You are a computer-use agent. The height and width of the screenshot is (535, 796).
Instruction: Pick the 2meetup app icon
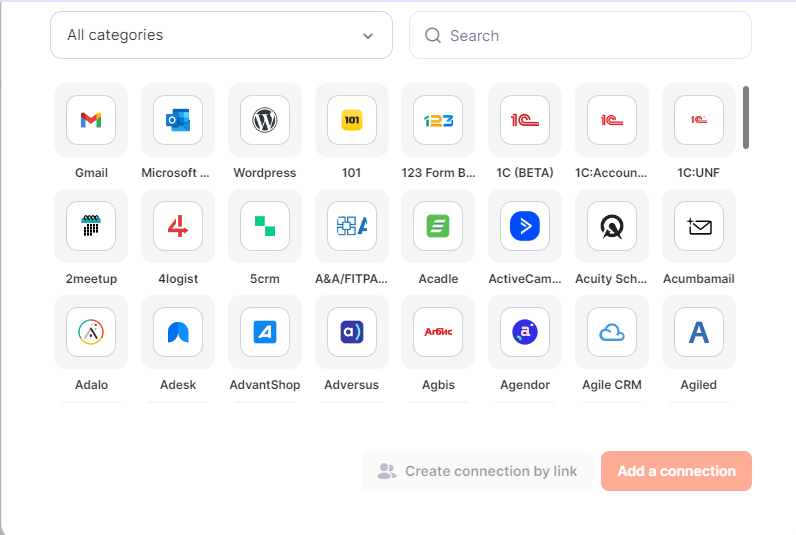[91, 226]
